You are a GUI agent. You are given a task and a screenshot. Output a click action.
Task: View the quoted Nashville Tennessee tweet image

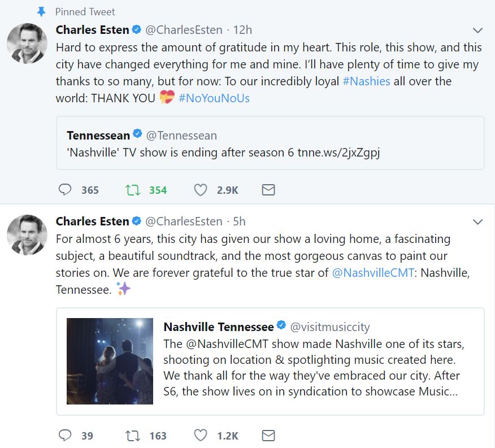pos(110,361)
